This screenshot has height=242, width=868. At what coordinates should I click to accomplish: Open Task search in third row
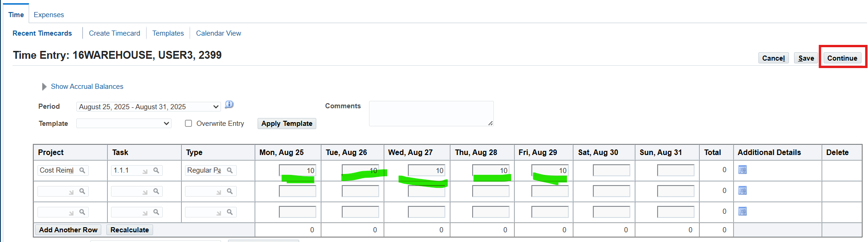[156, 212]
